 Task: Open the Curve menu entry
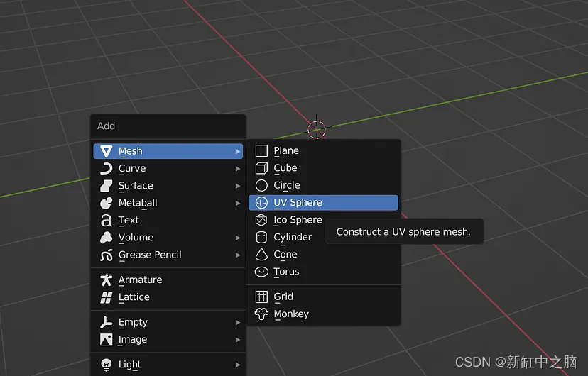pyautogui.click(x=168, y=169)
